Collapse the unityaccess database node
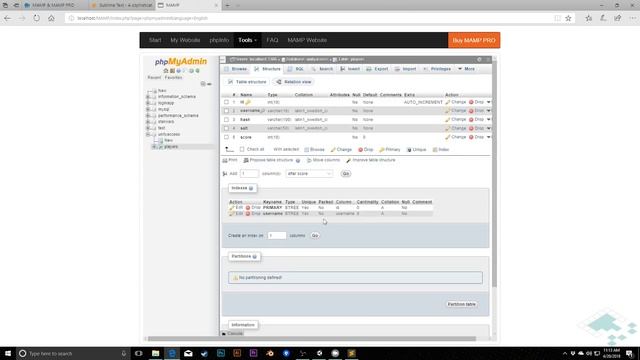640x360 pixels. (x=148, y=134)
